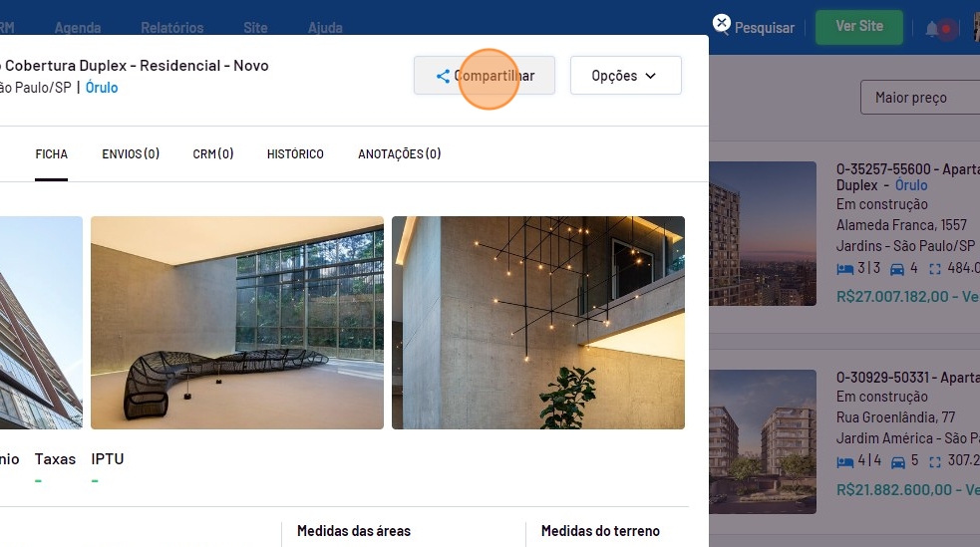Click the share icon in Compartilhar button
Screen dimensions: 980x547
pos(443,77)
